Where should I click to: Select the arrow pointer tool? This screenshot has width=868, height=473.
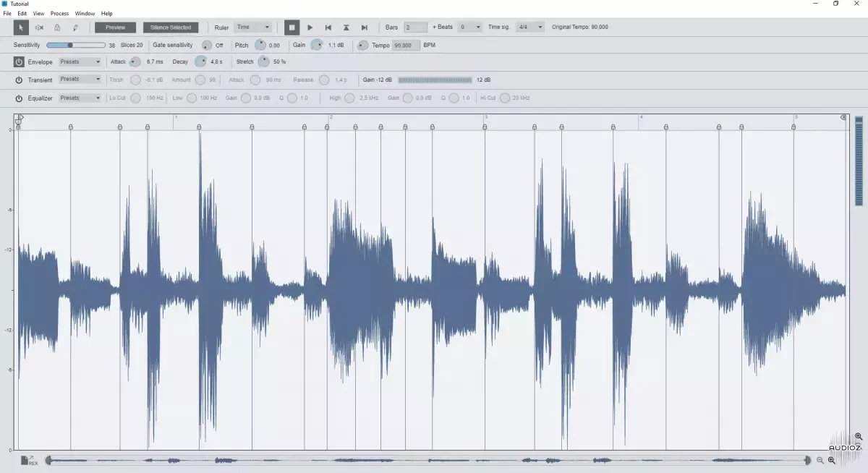coord(21,27)
